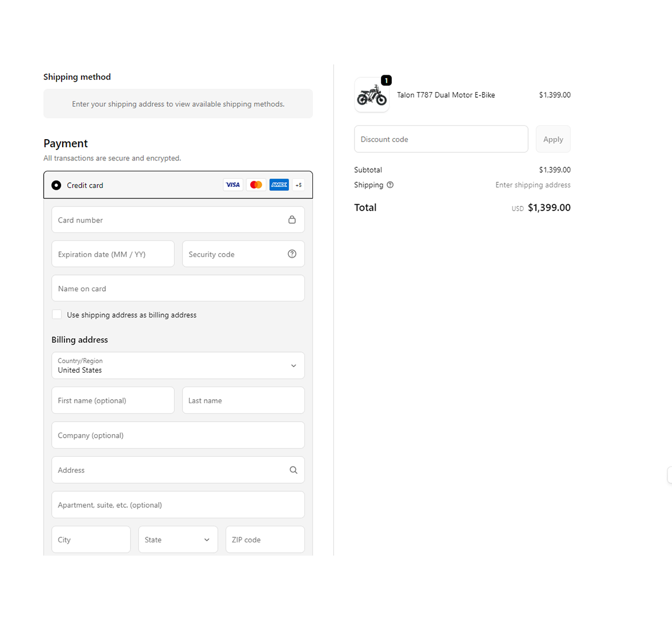Click the Apply discount button
Image resolution: width=672 pixels, height=620 pixels.
(x=553, y=139)
